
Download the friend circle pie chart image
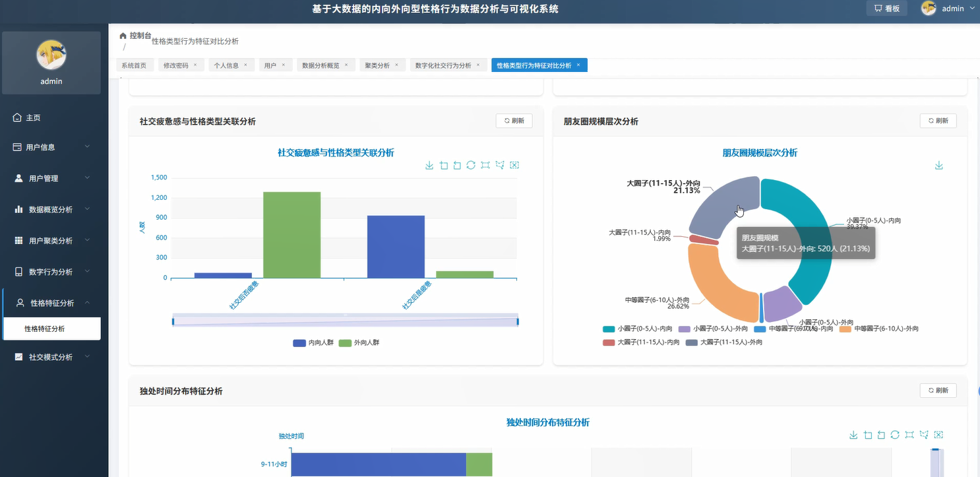click(x=939, y=165)
